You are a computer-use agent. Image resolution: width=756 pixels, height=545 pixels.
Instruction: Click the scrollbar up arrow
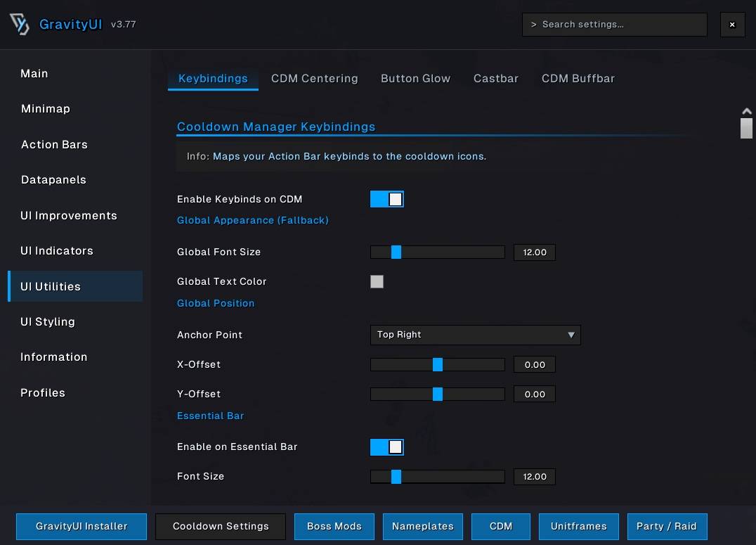(746, 112)
